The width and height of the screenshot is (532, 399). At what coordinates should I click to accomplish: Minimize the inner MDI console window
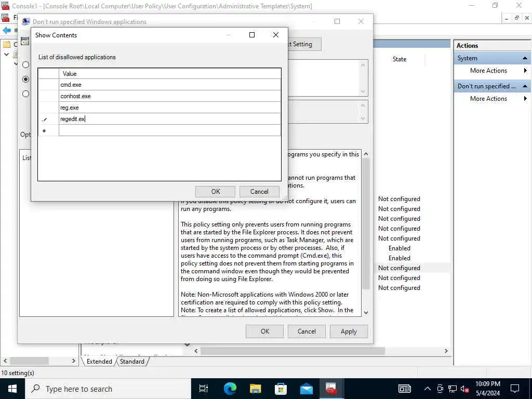tap(506, 18)
